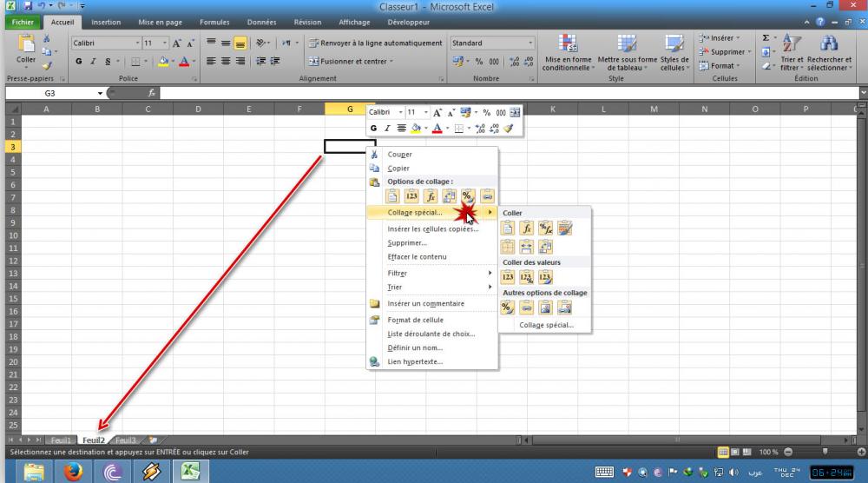Expand the Insérer dropdown in Cellules group
Viewport: 868px width, 483px height.
tap(738, 38)
